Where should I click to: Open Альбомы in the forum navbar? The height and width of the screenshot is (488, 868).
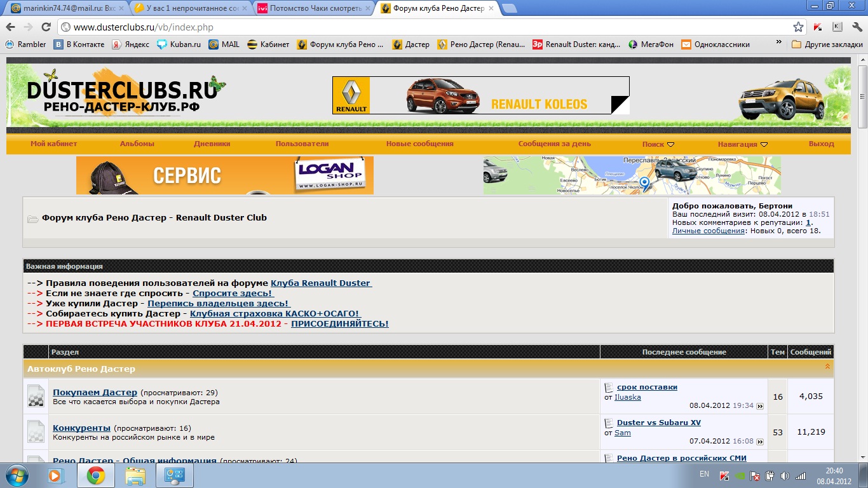point(137,144)
